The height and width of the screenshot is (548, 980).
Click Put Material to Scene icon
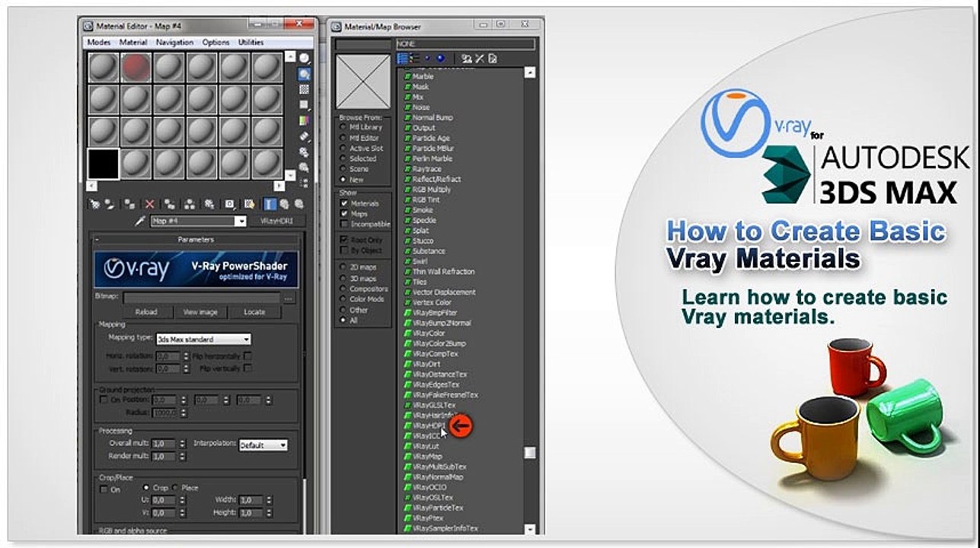pyautogui.click(x=110, y=204)
